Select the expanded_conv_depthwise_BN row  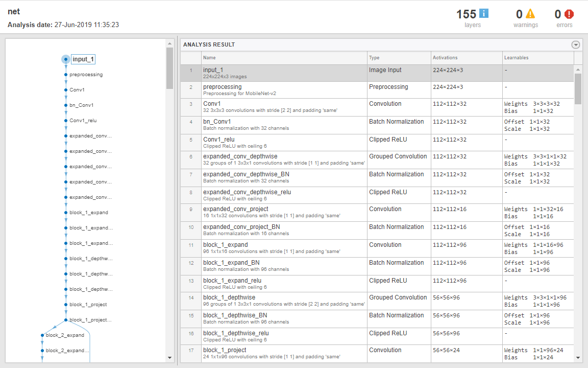click(x=377, y=178)
